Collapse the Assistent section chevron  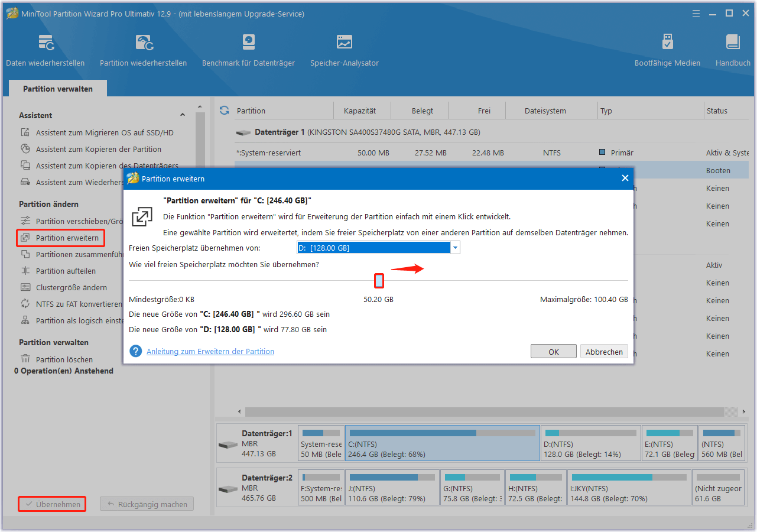(x=183, y=115)
